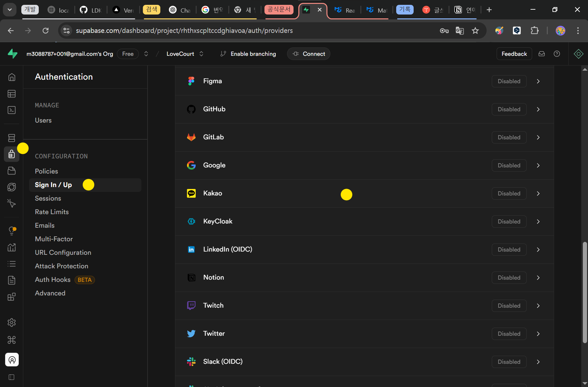Open the Sessions menu item
The image size is (588, 387).
48,198
